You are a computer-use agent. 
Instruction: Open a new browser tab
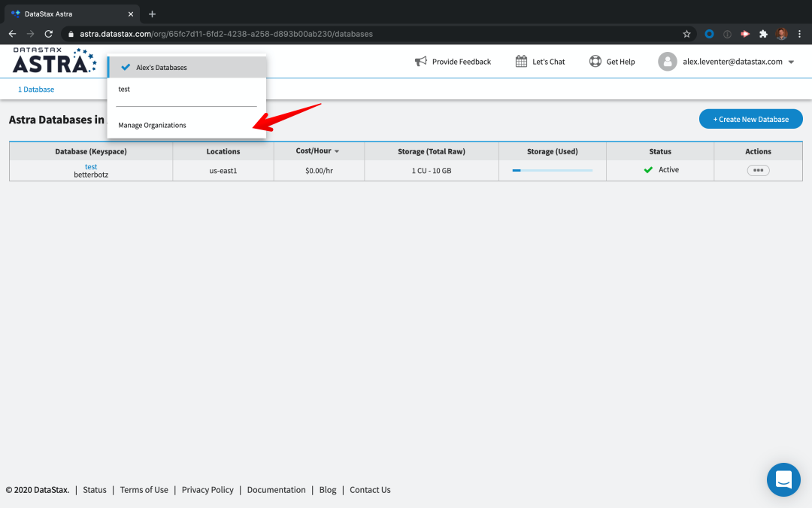pyautogui.click(x=152, y=14)
